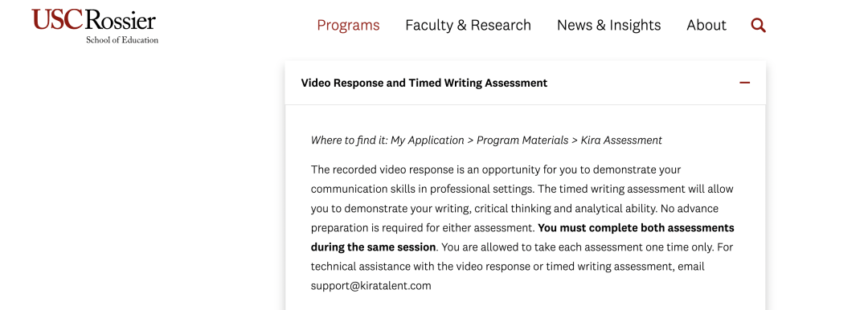Click the Rossier wordmark in the header
868x310 pixels.
coord(121,20)
